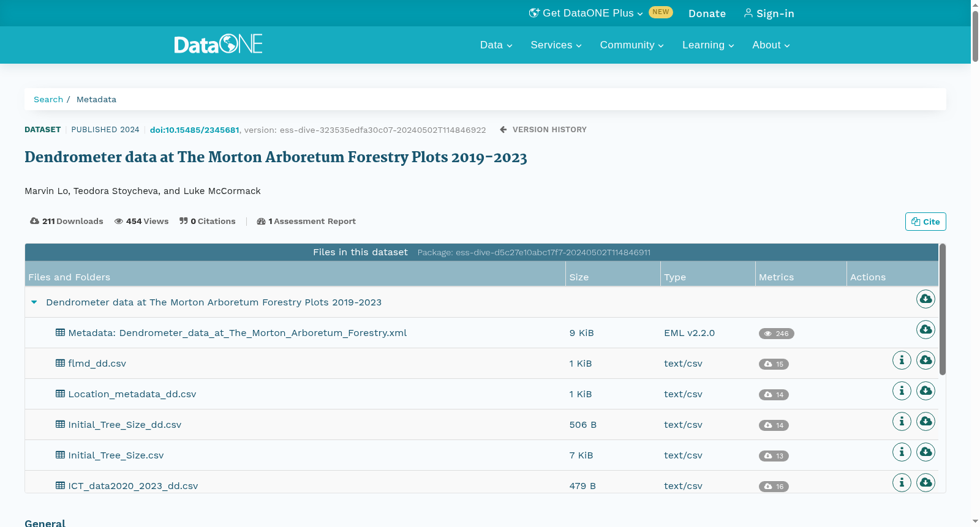Download Initial_Tree_Size_dd.csv file

(925, 421)
